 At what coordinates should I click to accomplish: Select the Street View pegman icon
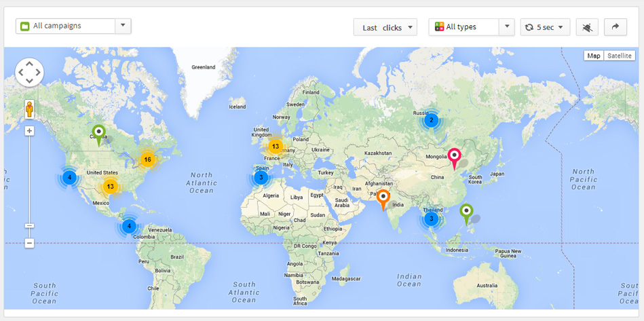(x=30, y=109)
